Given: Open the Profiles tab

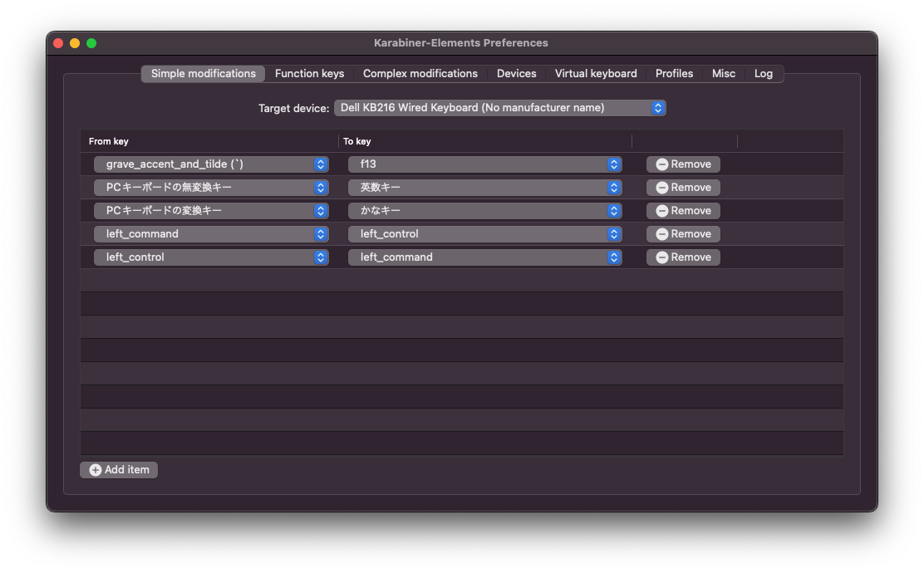Looking at the screenshot, I should [x=674, y=74].
